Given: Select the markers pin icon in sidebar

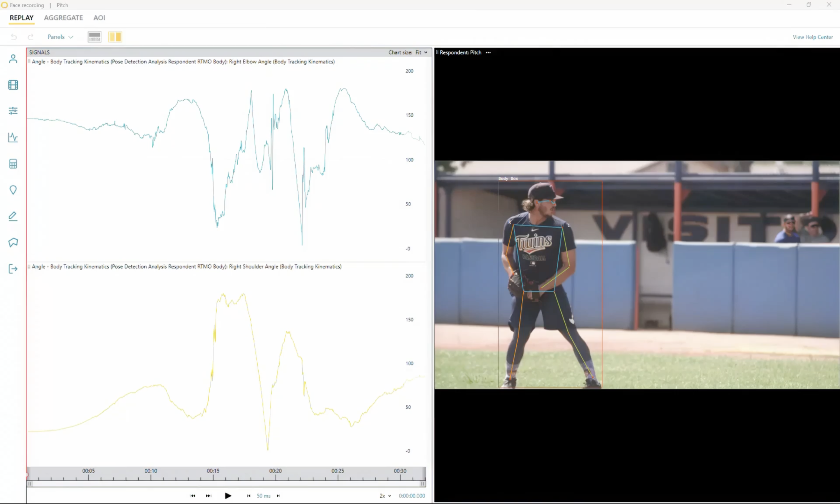Looking at the screenshot, I should [13, 190].
